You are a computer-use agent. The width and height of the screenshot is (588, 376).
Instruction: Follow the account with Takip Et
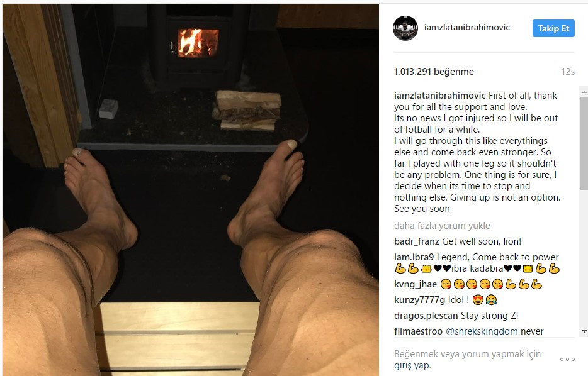pos(553,28)
